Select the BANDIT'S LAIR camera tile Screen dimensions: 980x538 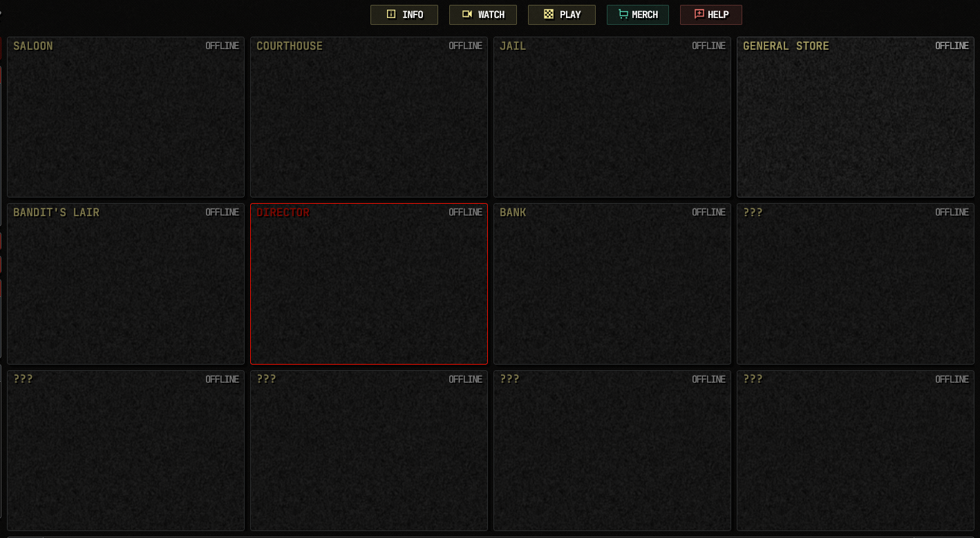coord(126,284)
